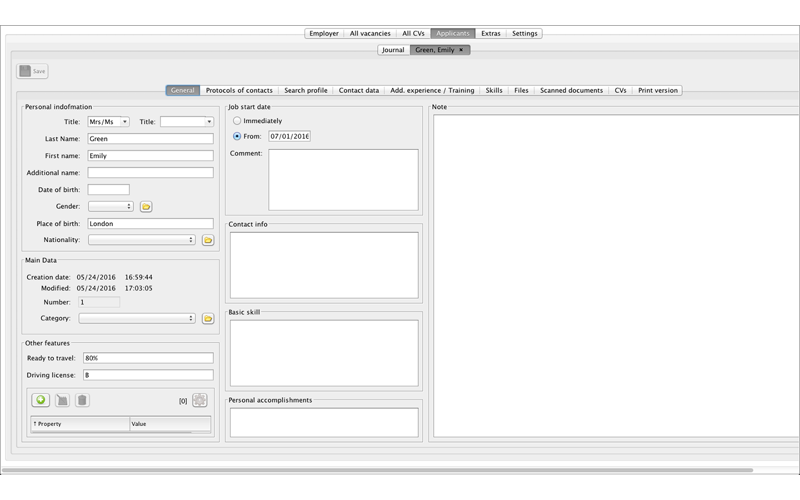Click the job start Comment box
Screen dimensions: 800x500
click(343, 180)
